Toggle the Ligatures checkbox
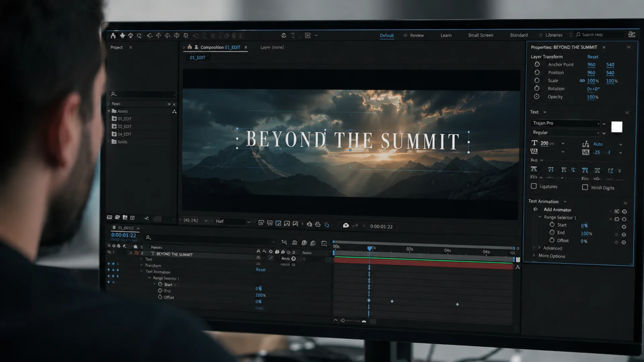The width and height of the screenshot is (644, 362). [534, 186]
